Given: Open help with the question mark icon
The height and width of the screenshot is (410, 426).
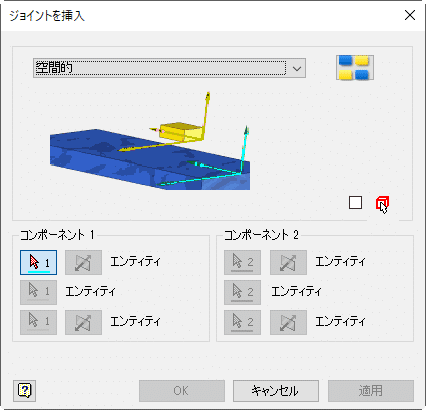Looking at the screenshot, I should (x=25, y=390).
